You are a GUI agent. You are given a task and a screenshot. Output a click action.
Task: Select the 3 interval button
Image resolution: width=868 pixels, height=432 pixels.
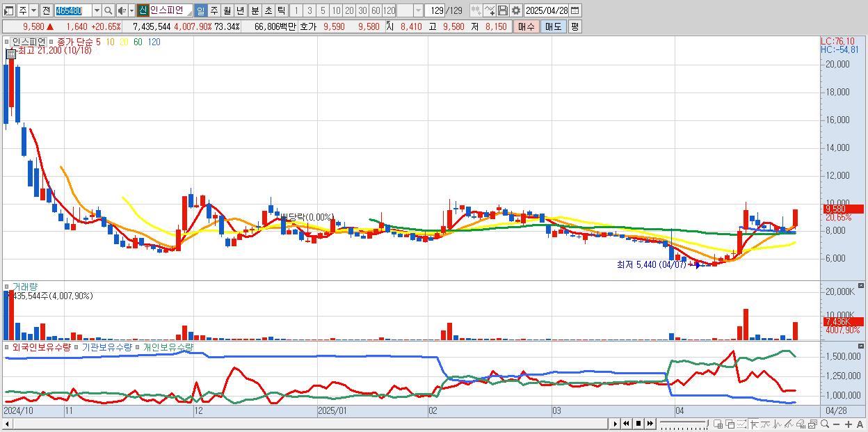pos(310,10)
